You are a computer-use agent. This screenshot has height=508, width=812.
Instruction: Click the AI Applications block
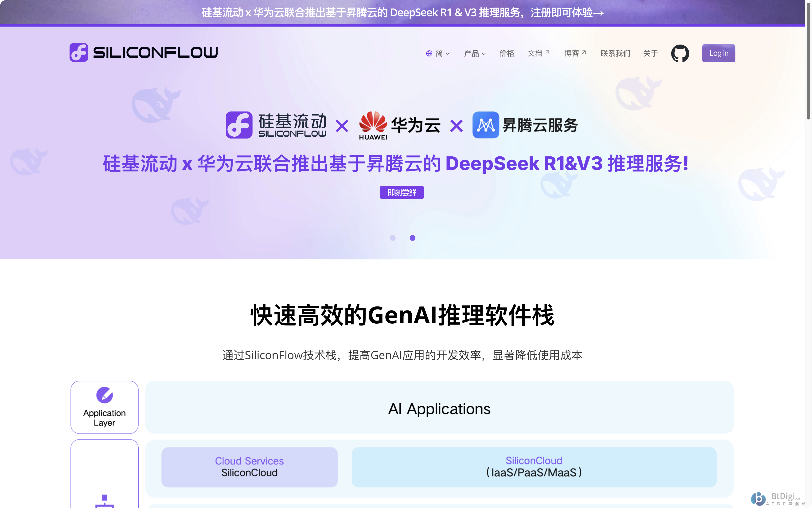coord(439,407)
